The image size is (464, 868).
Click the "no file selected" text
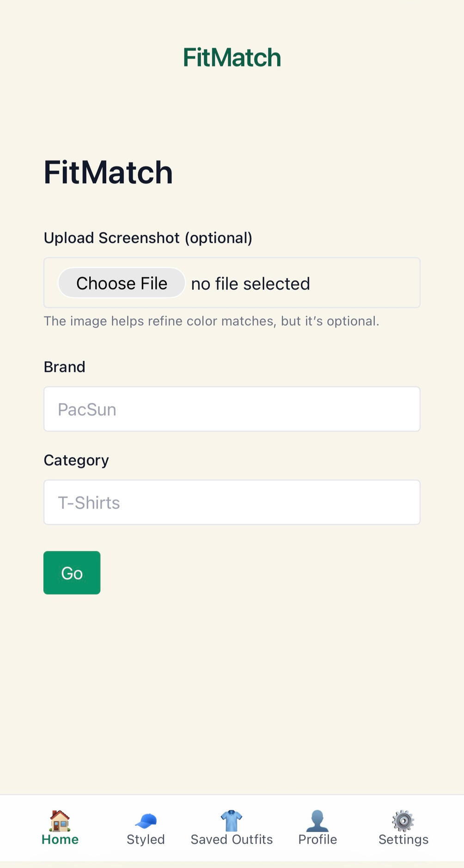[250, 284]
